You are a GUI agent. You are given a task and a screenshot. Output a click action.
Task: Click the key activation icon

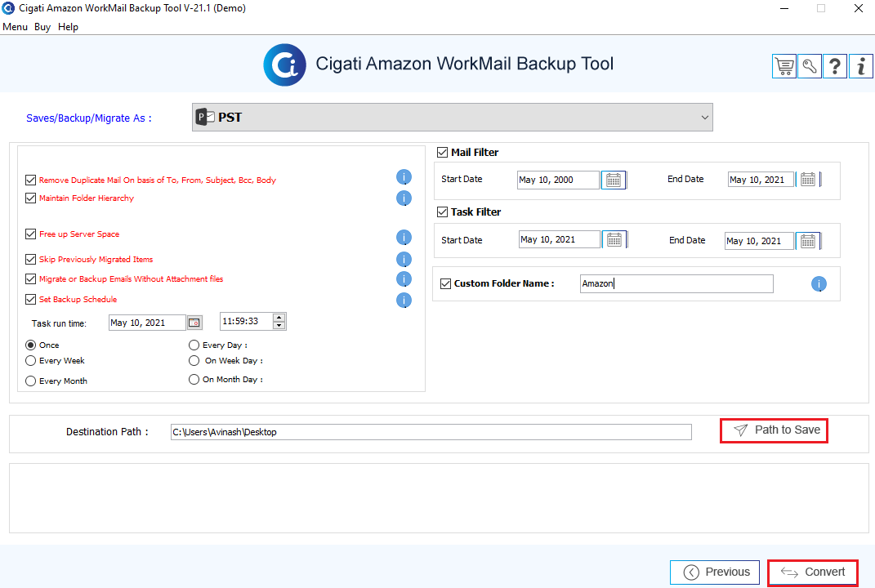[809, 66]
